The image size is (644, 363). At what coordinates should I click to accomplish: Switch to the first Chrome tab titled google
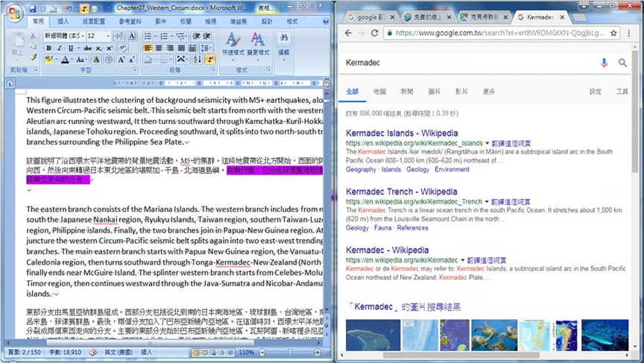click(370, 17)
